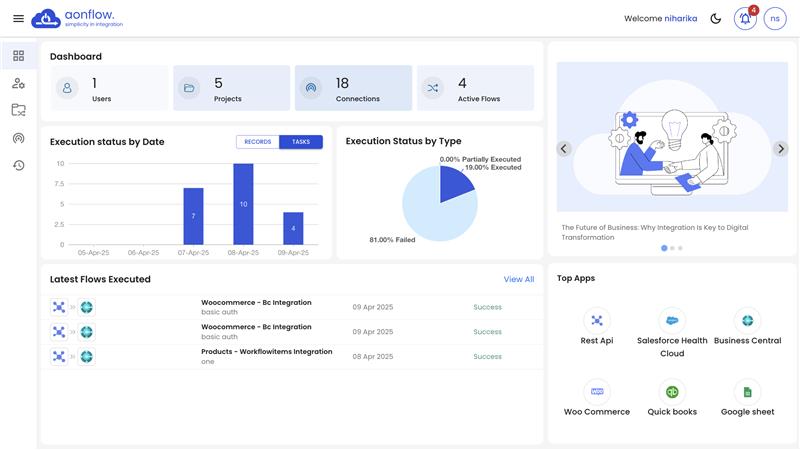Viewport: 800px width, 450px height.
Task: Select the third carousel pagination dot
Action: click(681, 248)
